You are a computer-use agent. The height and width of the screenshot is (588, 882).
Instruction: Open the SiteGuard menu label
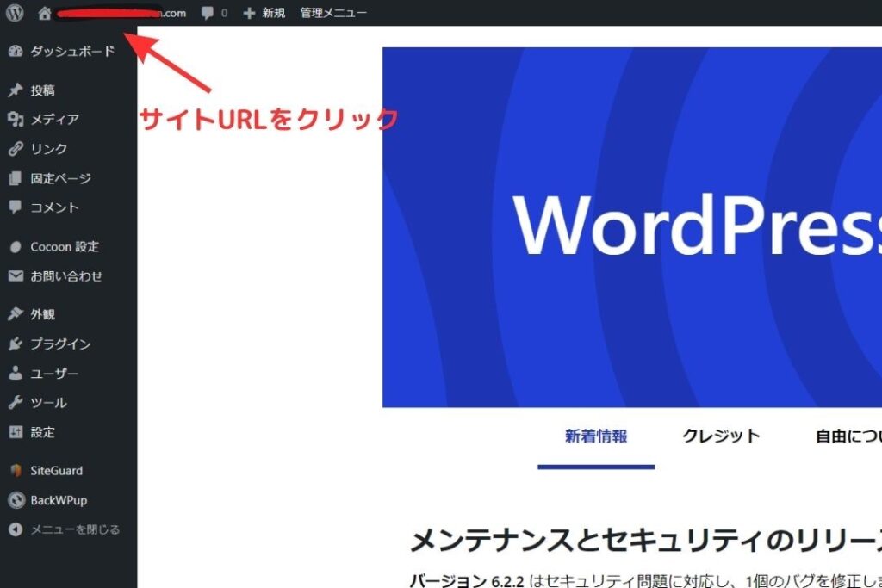coord(56,471)
